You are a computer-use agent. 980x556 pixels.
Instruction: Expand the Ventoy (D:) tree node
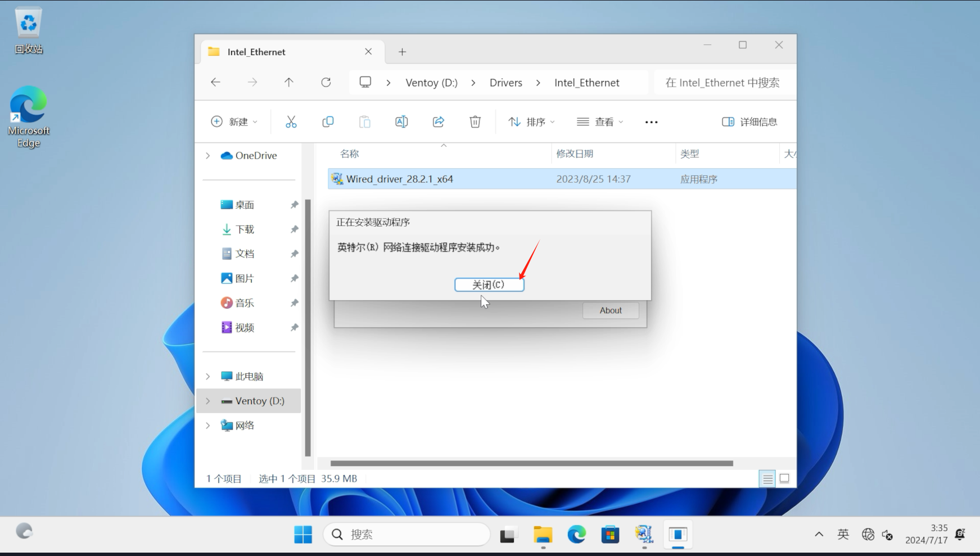click(207, 401)
